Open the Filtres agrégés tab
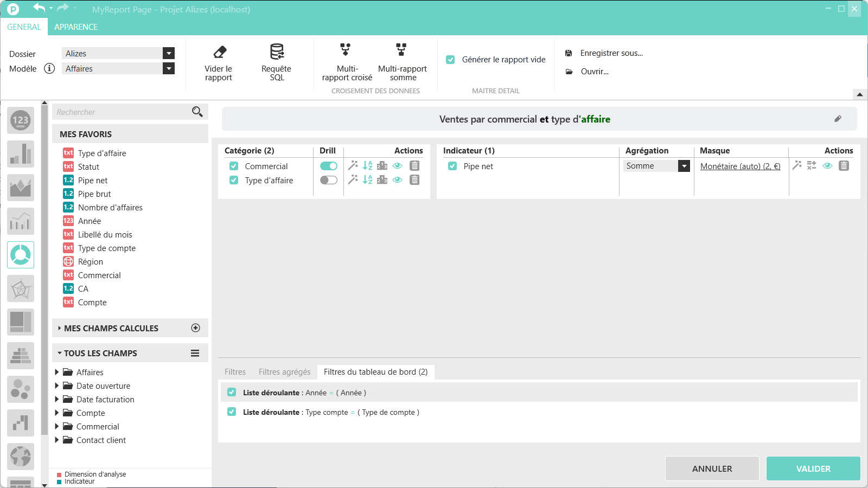868x488 pixels. point(284,372)
